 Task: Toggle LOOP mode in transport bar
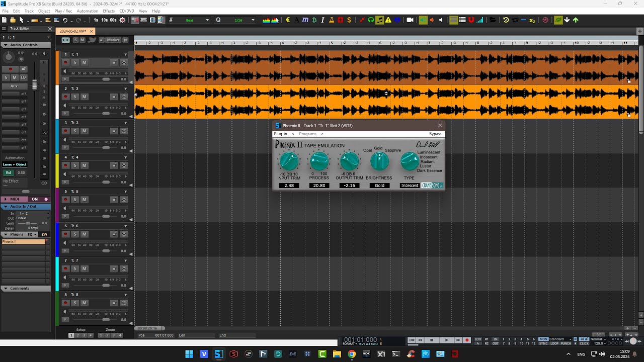tap(554, 343)
